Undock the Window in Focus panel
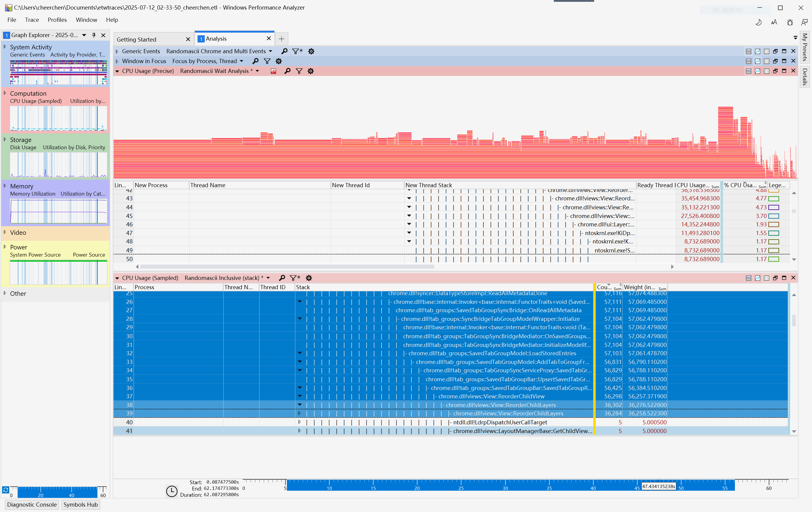The width and height of the screenshot is (812, 512). [775, 61]
